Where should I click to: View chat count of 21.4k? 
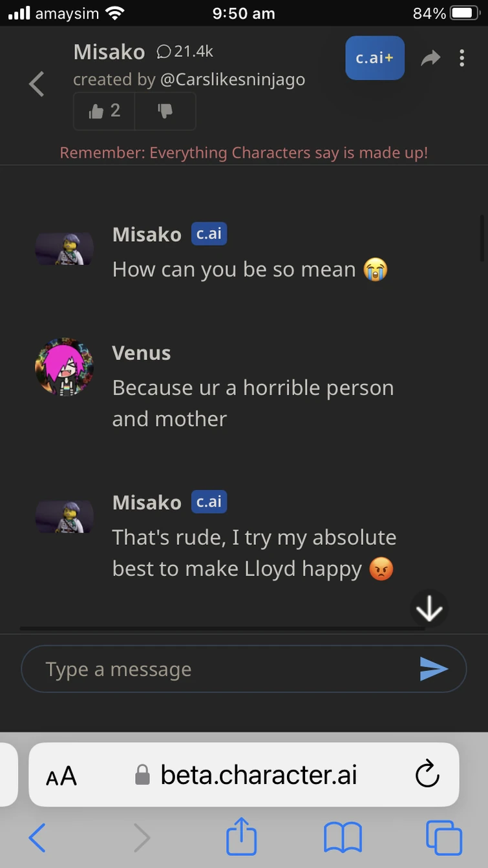[186, 52]
